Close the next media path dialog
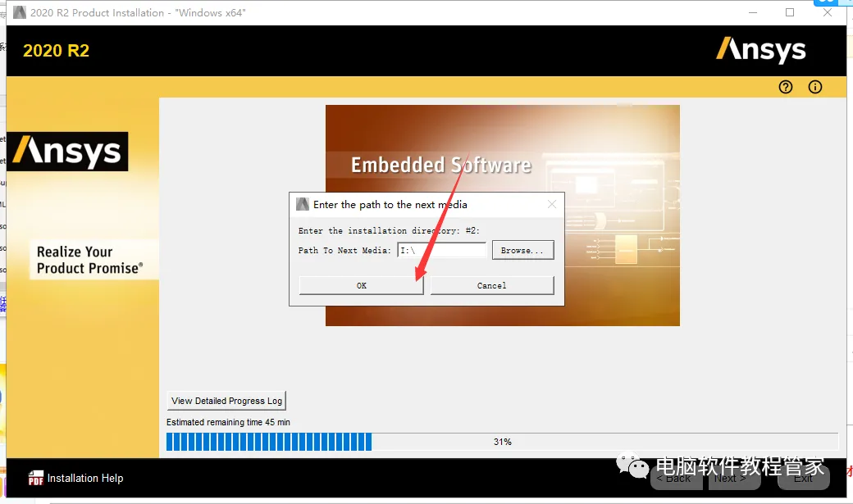The height and width of the screenshot is (504, 853). [x=552, y=204]
